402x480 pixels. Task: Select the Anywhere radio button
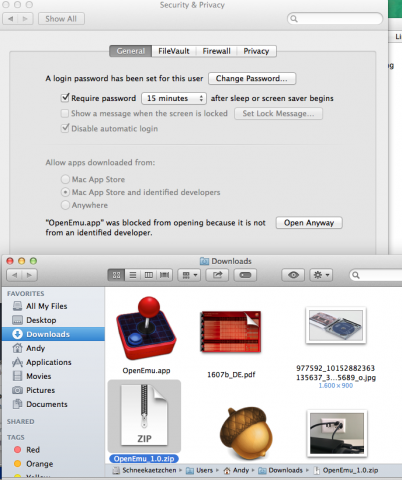65,205
